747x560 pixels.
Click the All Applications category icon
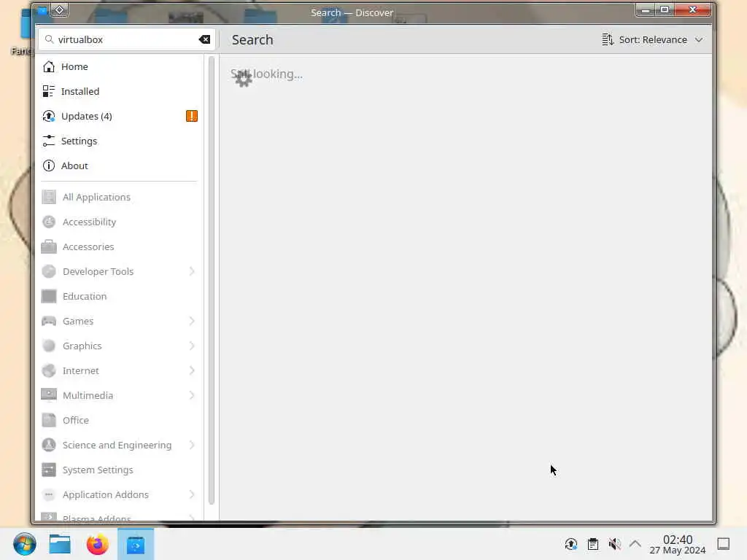(49, 197)
